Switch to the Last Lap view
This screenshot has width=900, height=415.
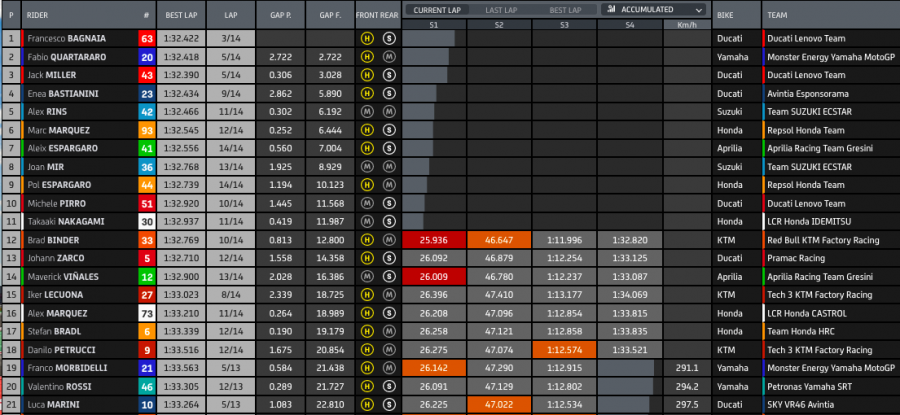pos(501,9)
